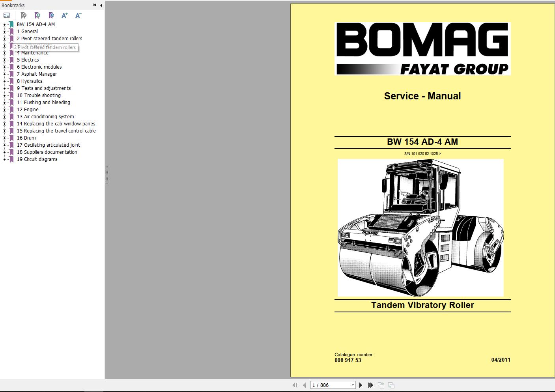Click the set bookmark destination icon

(51, 15)
